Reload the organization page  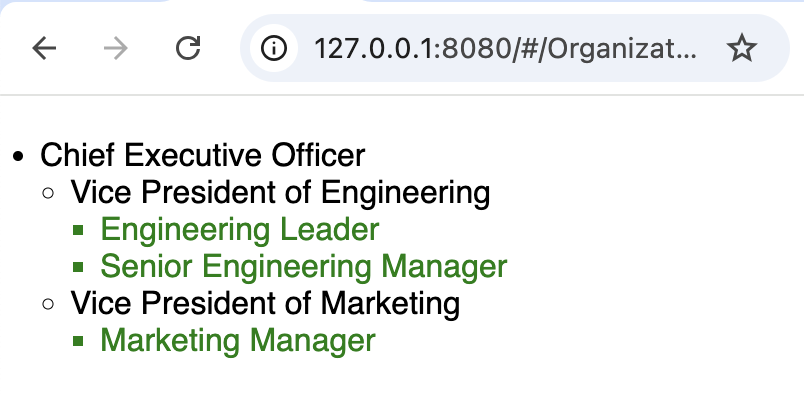188,49
